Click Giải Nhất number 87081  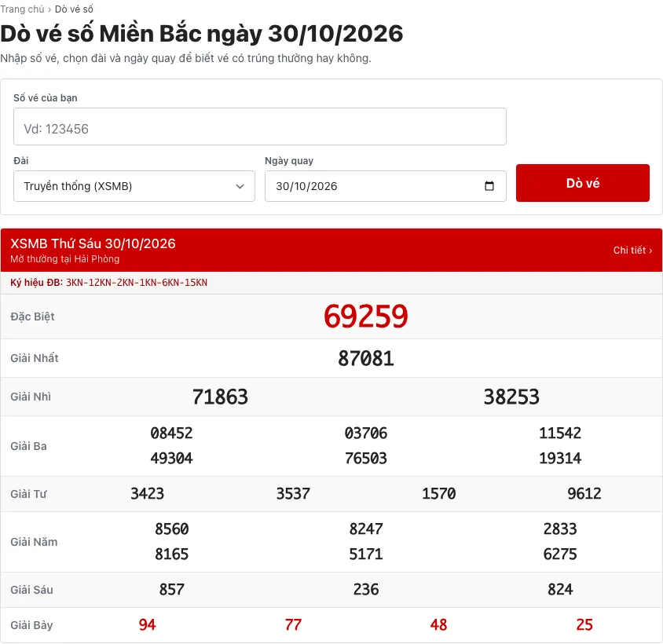(366, 359)
